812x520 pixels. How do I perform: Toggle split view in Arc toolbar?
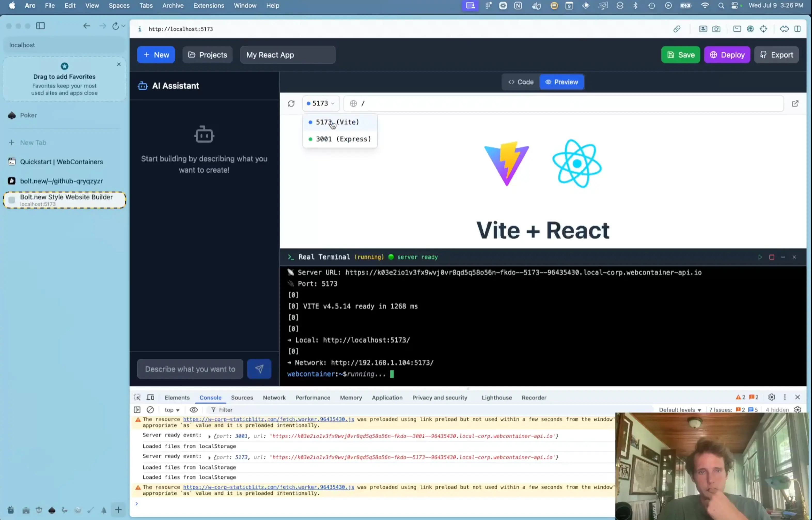tap(798, 29)
